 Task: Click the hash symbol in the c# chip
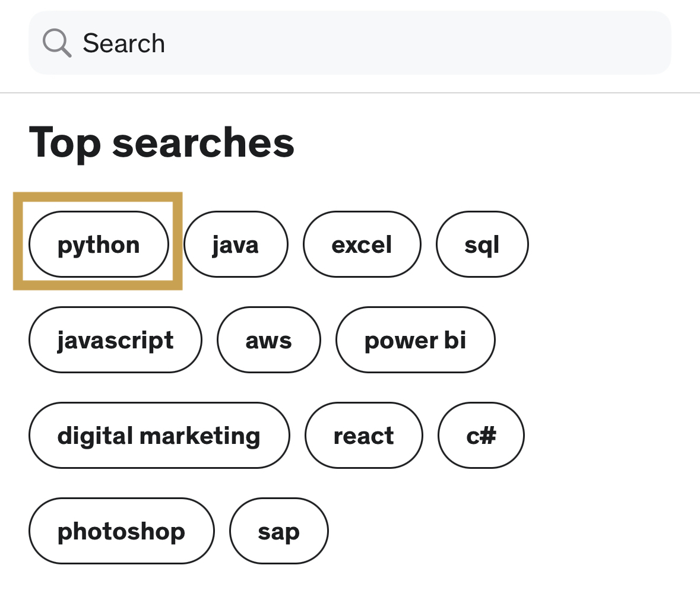pos(488,436)
